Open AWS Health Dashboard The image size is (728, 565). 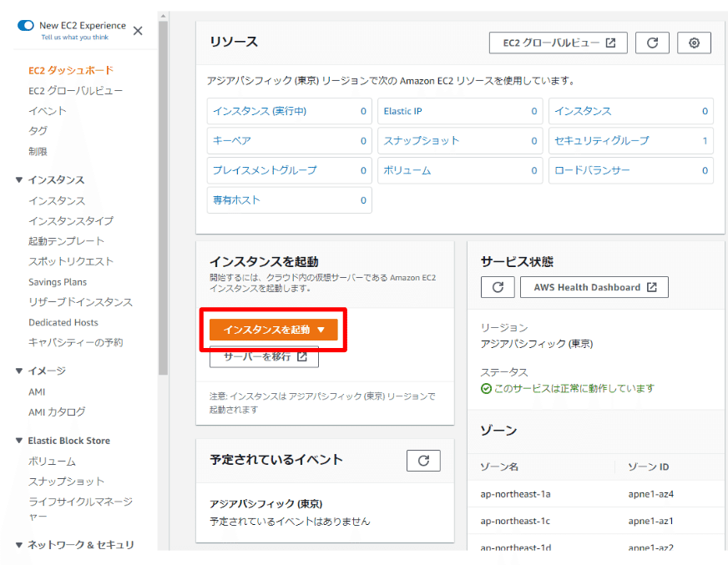point(594,287)
